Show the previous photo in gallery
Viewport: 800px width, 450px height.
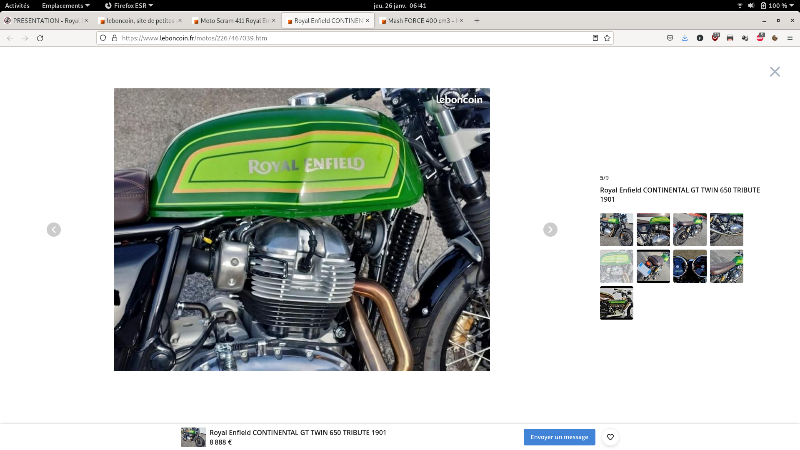54,230
